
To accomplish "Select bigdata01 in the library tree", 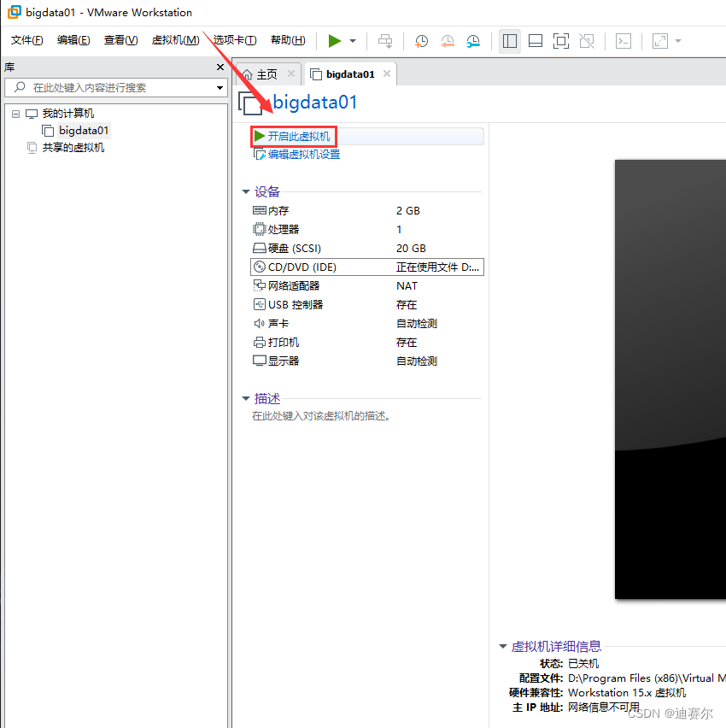I will (x=84, y=131).
